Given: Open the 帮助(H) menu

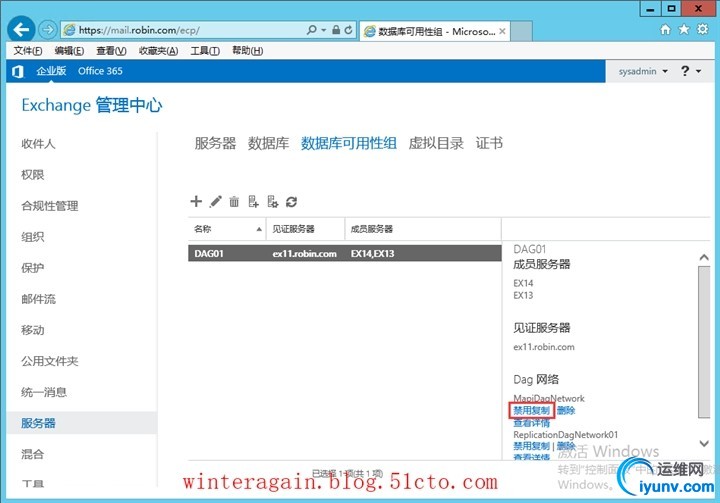Looking at the screenshot, I should (x=248, y=51).
